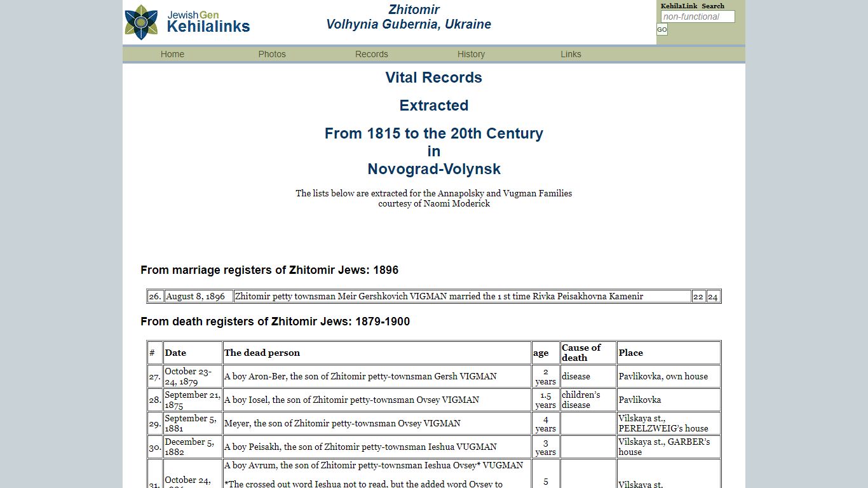Select the 'From 1815 to the 20th Century' heading
This screenshot has width=868, height=488.
pyautogui.click(x=434, y=133)
